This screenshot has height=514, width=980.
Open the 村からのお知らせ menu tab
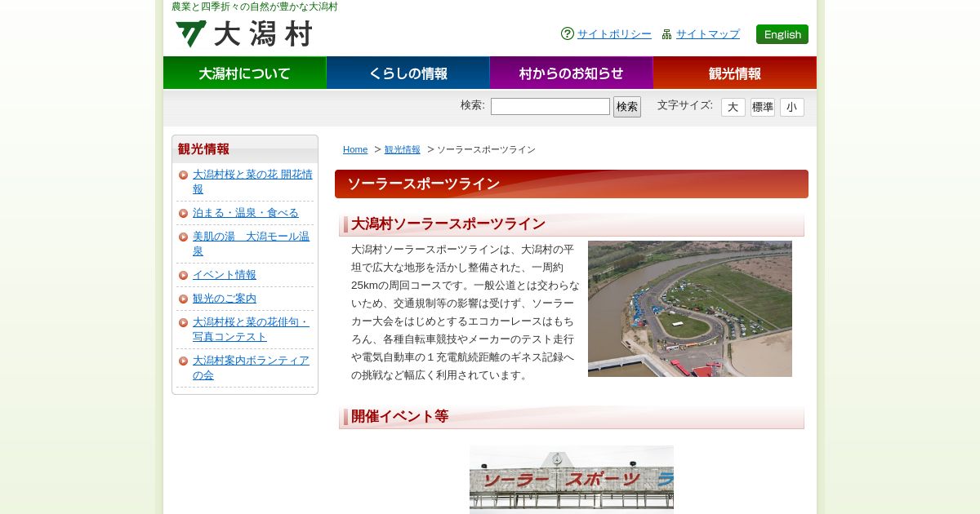[x=572, y=73]
